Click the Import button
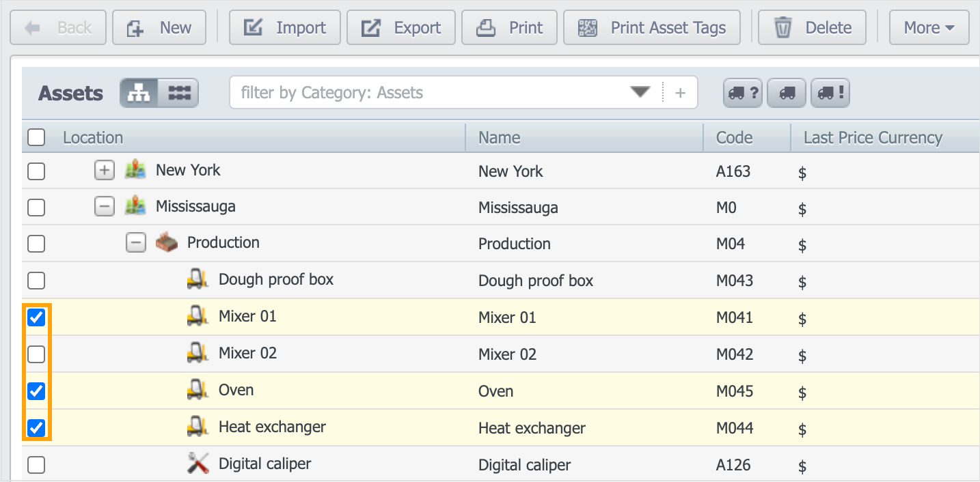 pos(285,28)
